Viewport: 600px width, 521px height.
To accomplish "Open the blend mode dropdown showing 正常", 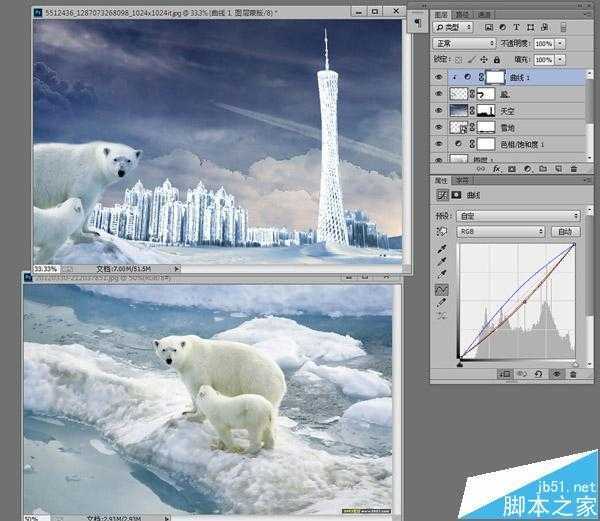I will tap(464, 44).
